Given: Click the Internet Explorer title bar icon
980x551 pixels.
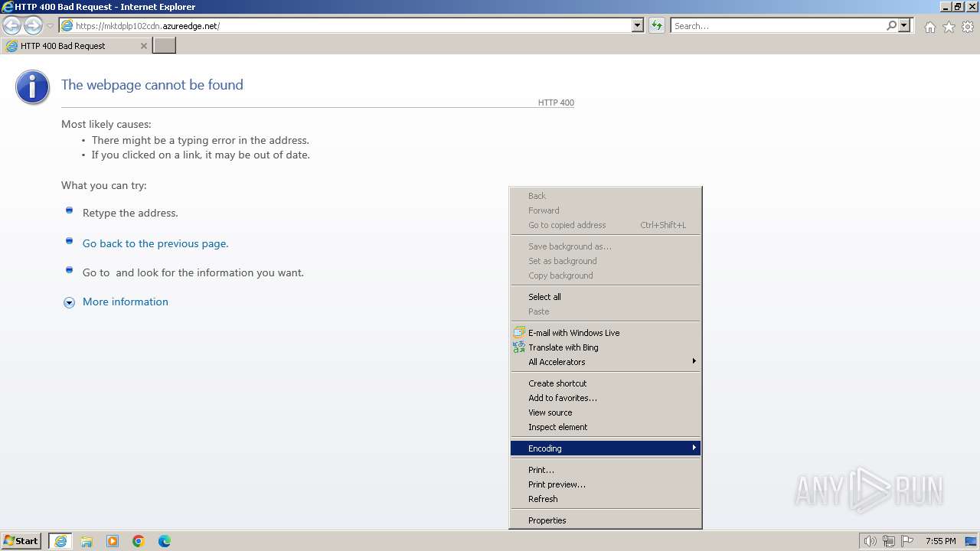Looking at the screenshot, I should tap(8, 7).
